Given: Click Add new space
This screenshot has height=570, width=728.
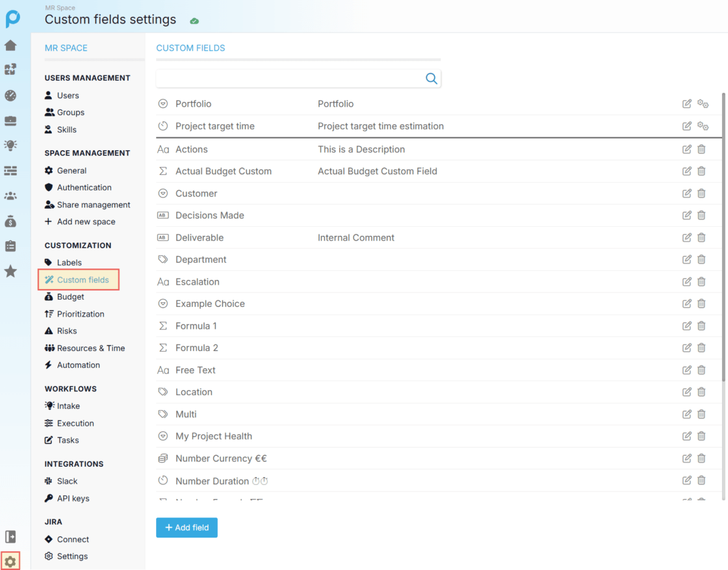Looking at the screenshot, I should [x=80, y=222].
